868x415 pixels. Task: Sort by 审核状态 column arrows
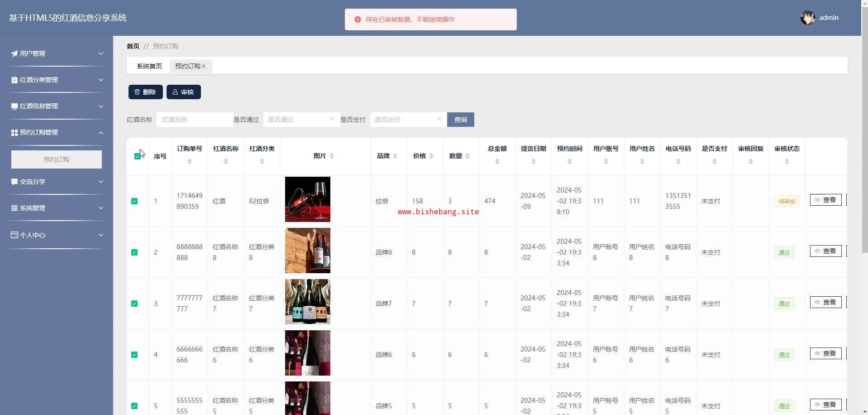(787, 161)
